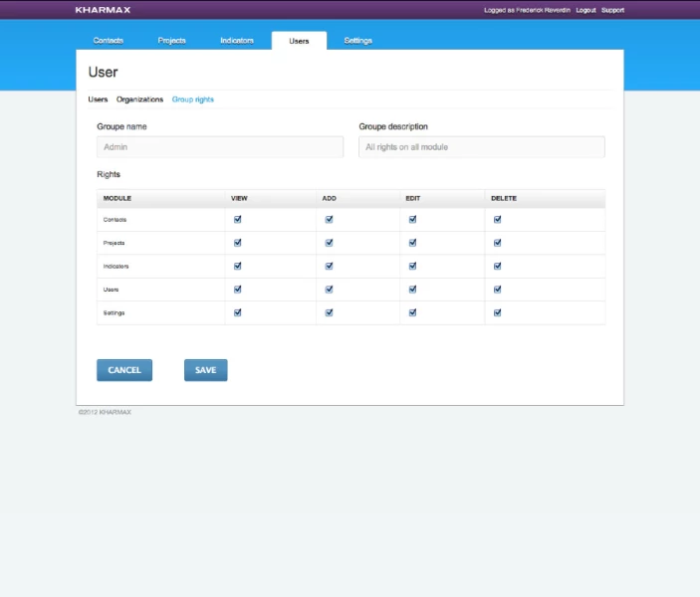Uncheck Delete permission for Users
This screenshot has width=700, height=597.
[x=497, y=290]
